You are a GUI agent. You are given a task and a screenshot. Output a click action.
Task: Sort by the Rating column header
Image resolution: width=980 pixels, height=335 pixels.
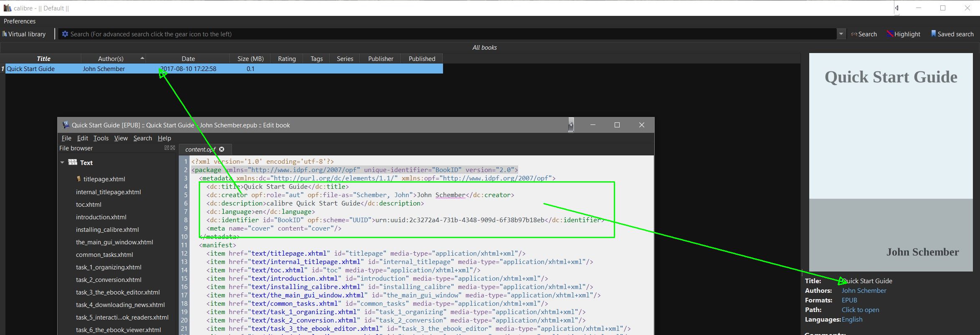coord(287,58)
